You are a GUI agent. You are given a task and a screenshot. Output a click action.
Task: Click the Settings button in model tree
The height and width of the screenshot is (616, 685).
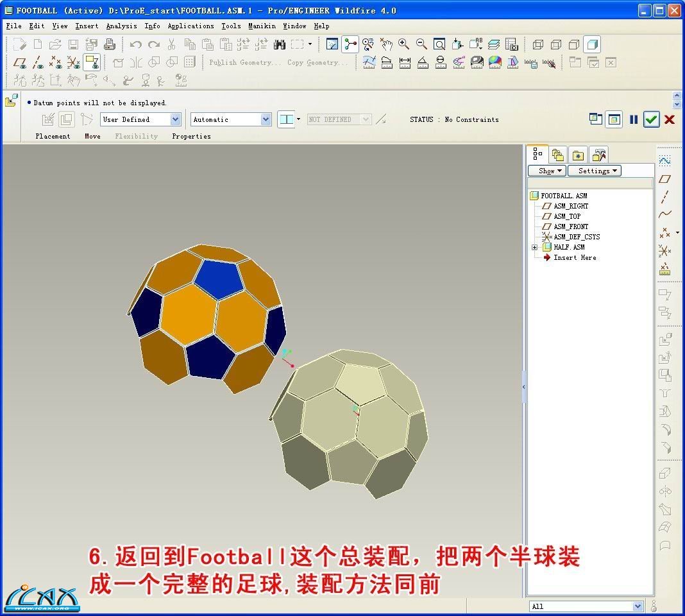point(595,171)
